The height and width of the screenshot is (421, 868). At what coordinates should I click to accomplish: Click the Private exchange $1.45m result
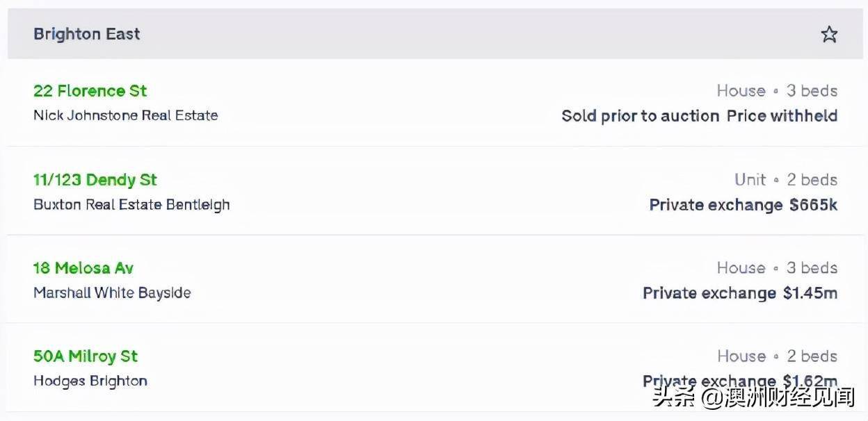[x=740, y=293]
